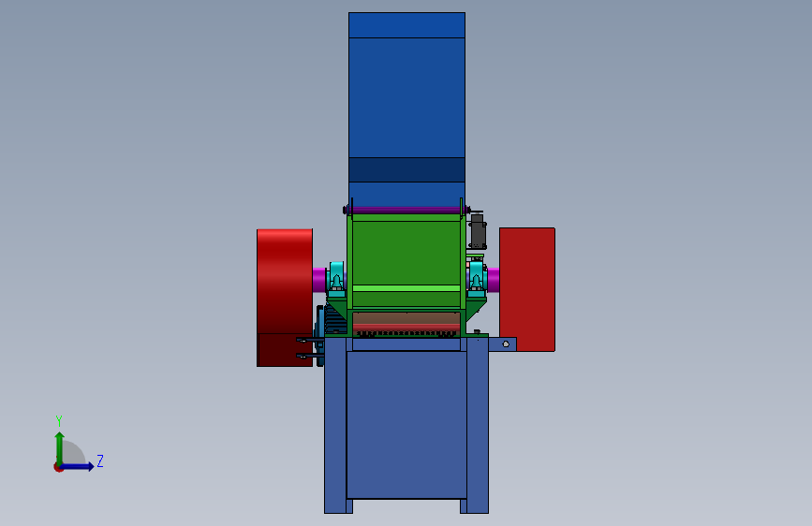Select the right cyan bearing block
The height and width of the screenshot is (526, 812).
[477, 280]
